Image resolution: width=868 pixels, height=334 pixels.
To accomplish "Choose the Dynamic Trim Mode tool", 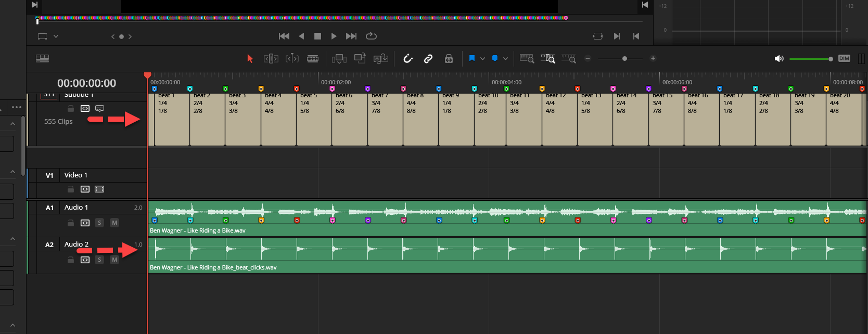I will coord(292,59).
